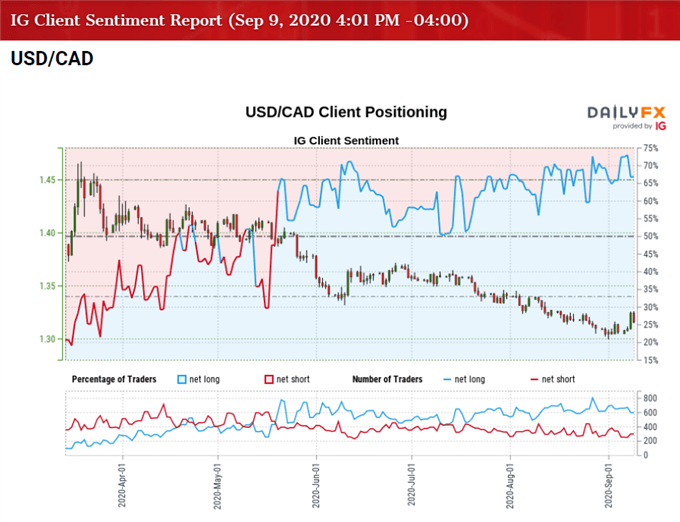Click the 2020-Apr-01 date label
Screen dimensions: 680x522
point(122,487)
